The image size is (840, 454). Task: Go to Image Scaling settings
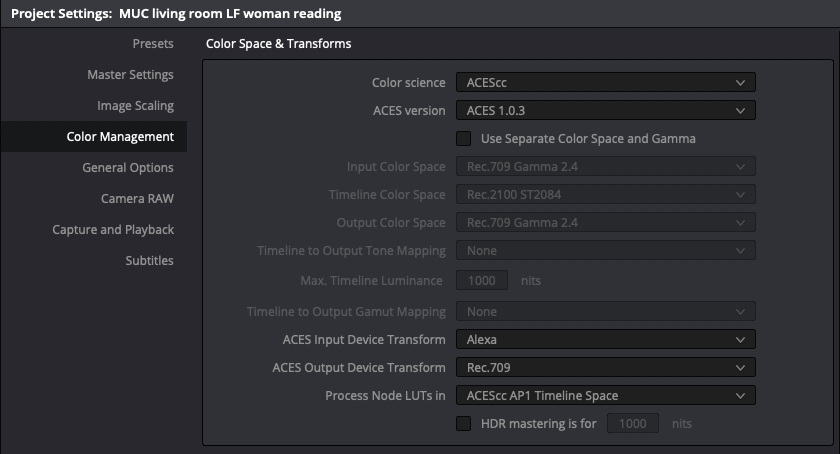click(x=135, y=106)
